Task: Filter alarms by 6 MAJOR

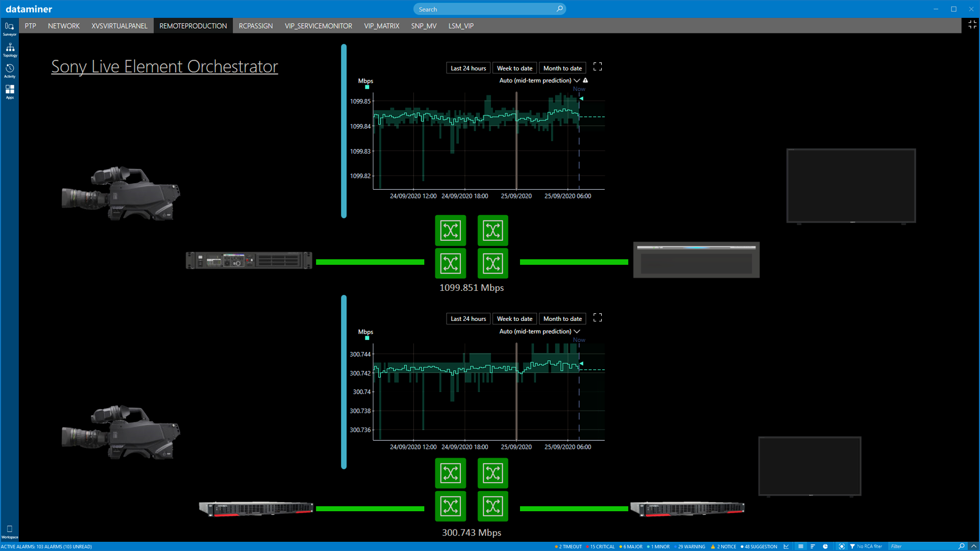Action: [631, 546]
